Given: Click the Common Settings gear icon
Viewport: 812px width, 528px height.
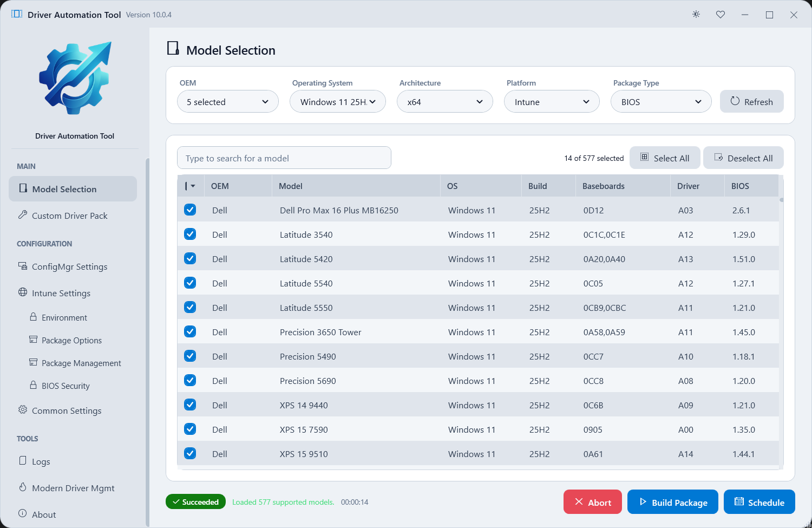Looking at the screenshot, I should click(x=23, y=410).
